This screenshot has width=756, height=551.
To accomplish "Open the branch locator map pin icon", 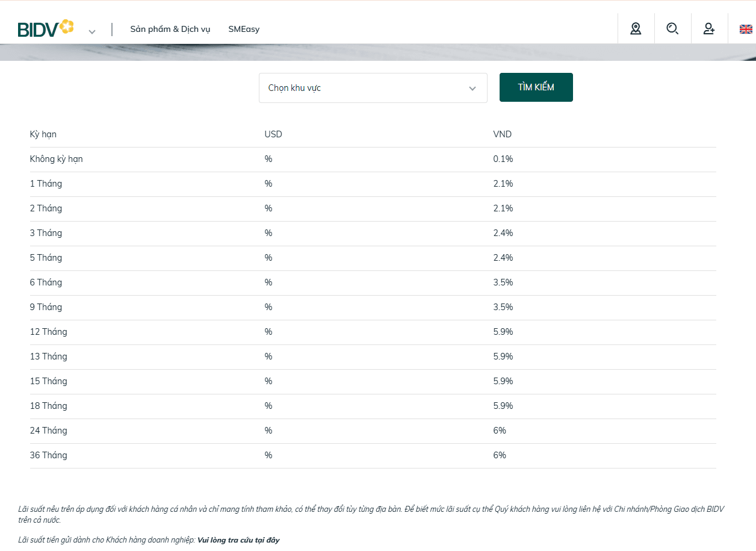I will [636, 28].
